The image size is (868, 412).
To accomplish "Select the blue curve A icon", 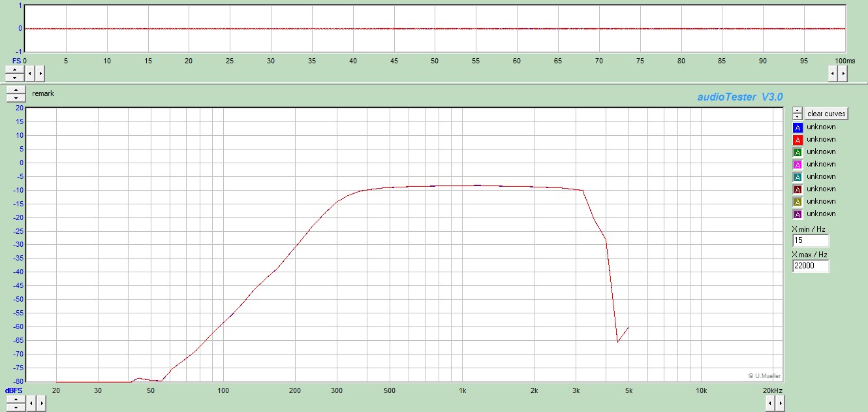I will coord(798,127).
